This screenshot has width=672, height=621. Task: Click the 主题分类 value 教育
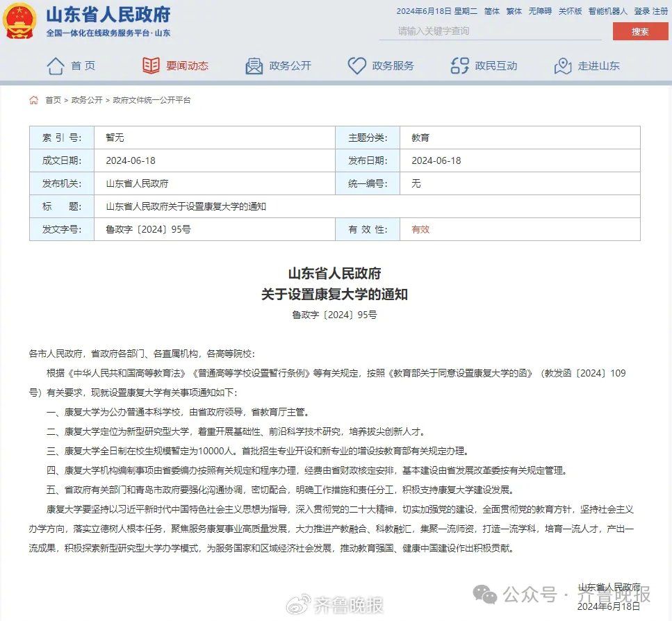tap(420, 138)
